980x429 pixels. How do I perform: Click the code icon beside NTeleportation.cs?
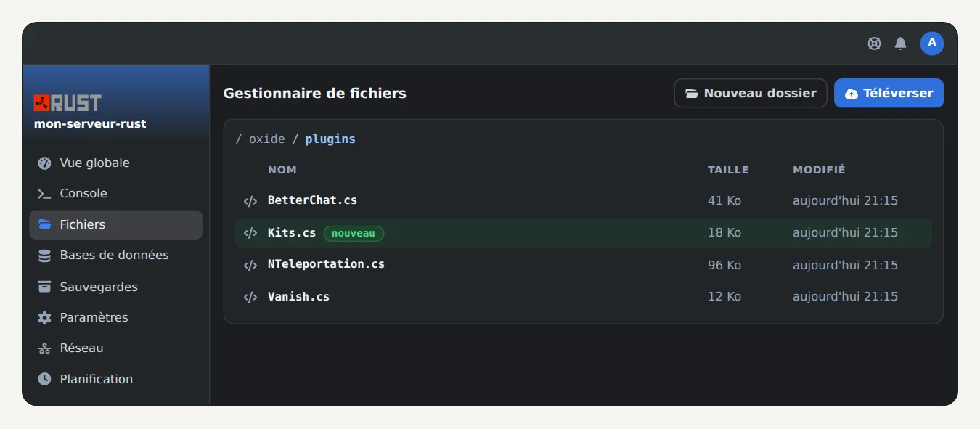250,265
